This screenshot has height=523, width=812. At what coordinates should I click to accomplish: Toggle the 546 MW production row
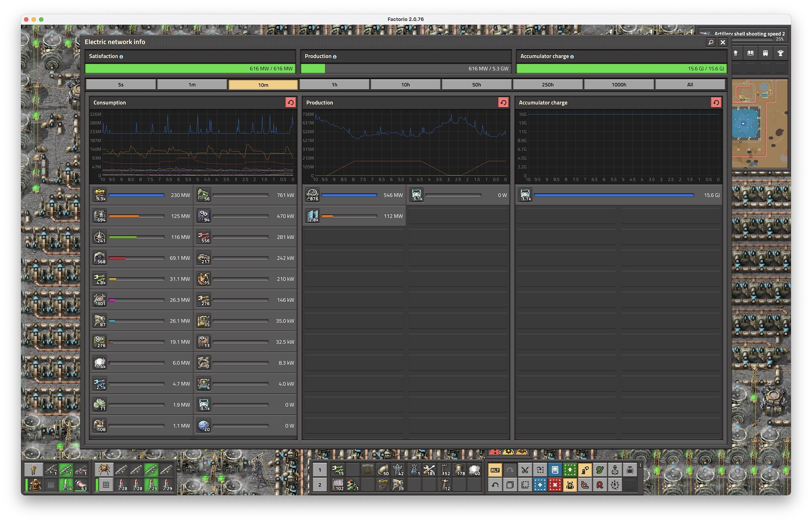[x=354, y=195]
